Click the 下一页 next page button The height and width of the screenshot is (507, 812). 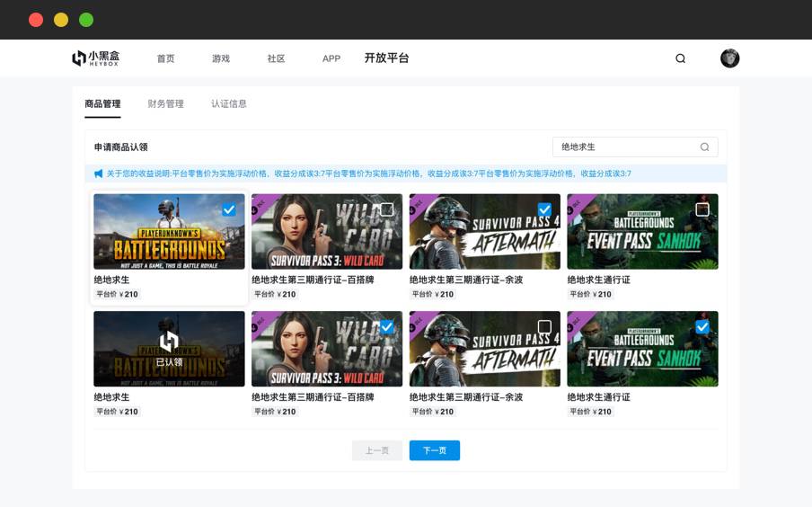coord(435,450)
